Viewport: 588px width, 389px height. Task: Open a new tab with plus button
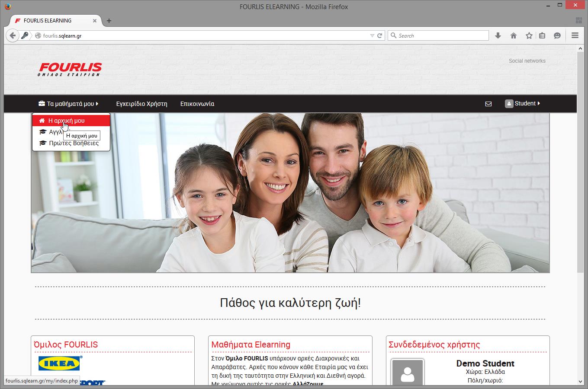pos(109,21)
